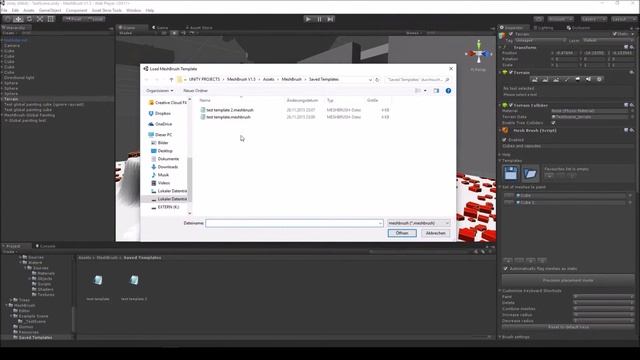Click the refresh icon beside address bar
Viewport: 640px width, 360px height.
[x=377, y=80]
